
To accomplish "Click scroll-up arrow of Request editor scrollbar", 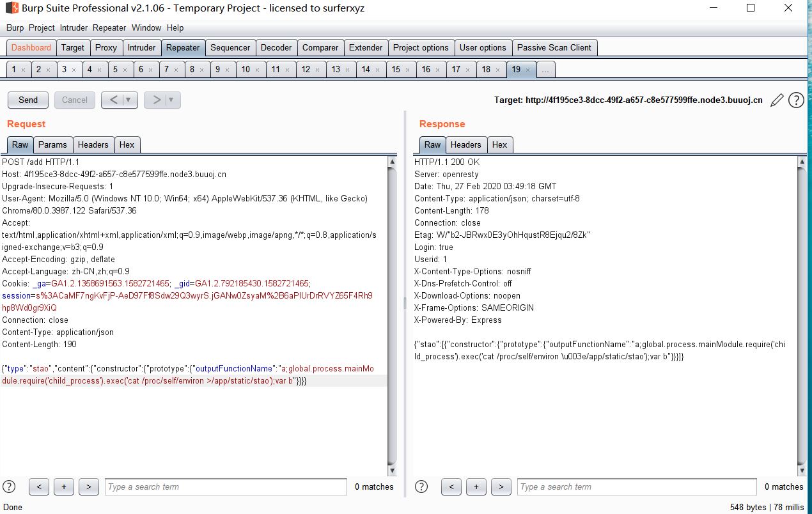I will coord(392,162).
